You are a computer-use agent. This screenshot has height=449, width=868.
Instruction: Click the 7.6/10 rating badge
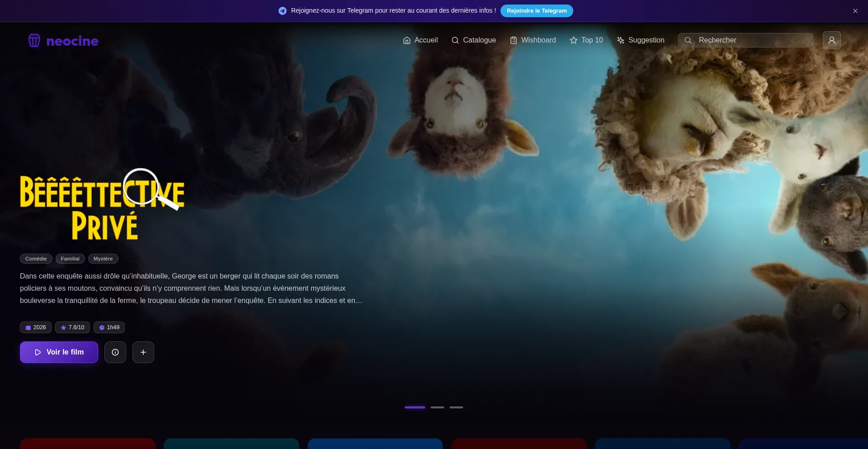(72, 327)
